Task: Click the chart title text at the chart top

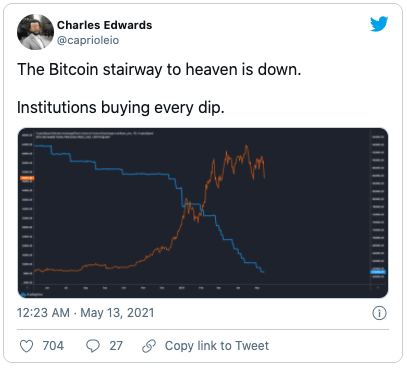Action: click(x=94, y=135)
